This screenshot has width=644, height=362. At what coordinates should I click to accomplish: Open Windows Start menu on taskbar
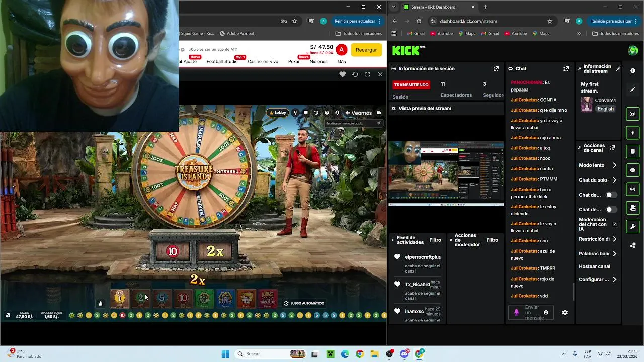(225, 354)
